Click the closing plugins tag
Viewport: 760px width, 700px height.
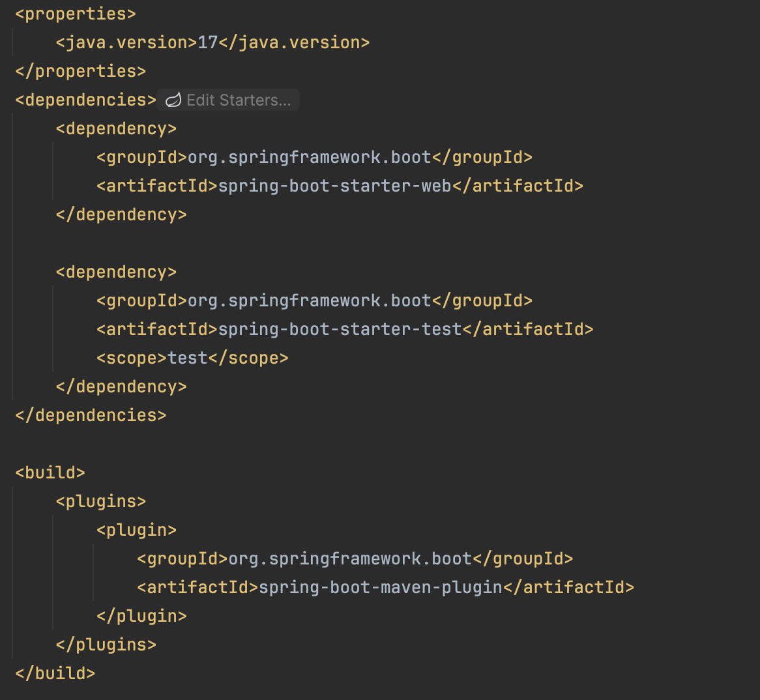point(106,645)
